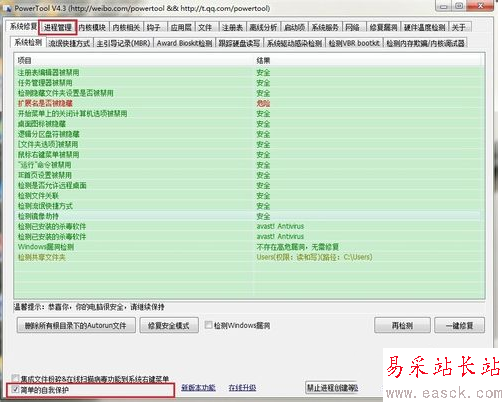Click the 不存在高危漏洞，无需修复 result
This screenshot has height=408, width=503.
pyautogui.click(x=297, y=247)
